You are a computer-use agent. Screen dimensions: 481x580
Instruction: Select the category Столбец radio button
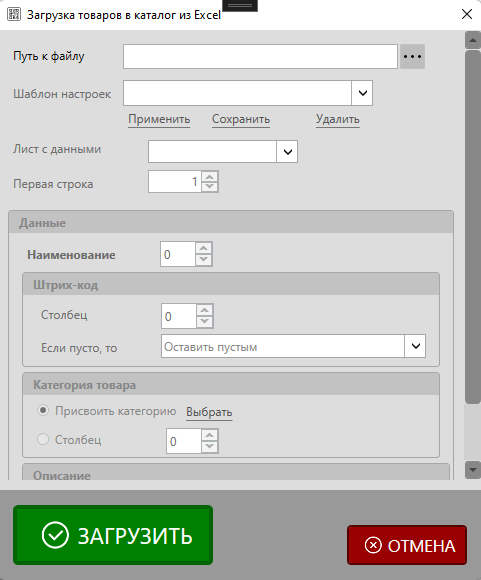[x=43, y=439]
